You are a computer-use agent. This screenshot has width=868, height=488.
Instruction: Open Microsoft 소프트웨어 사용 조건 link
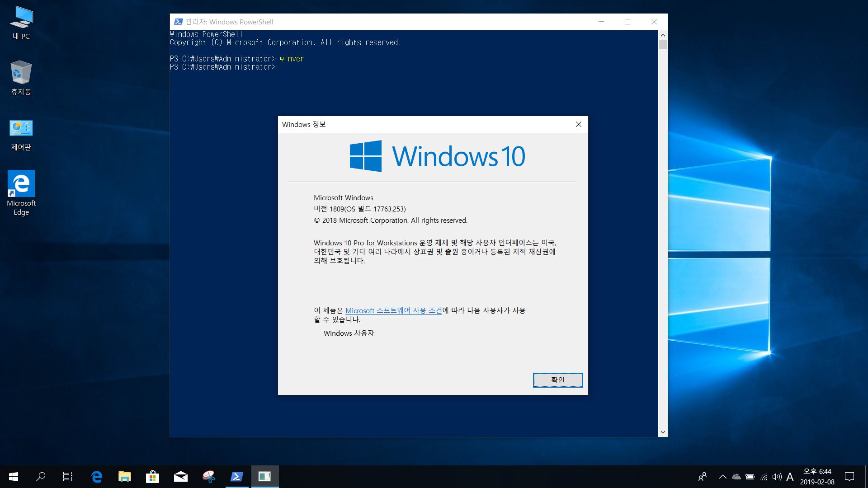click(x=393, y=310)
